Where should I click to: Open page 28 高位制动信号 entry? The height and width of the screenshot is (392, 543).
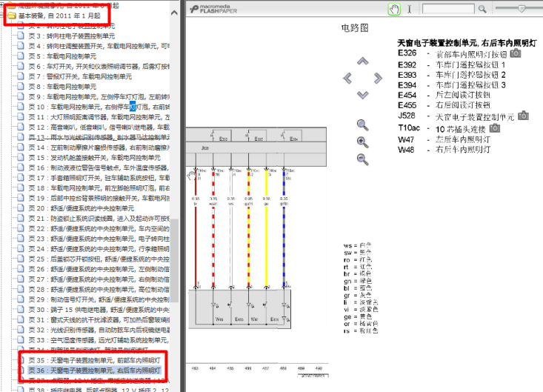[99, 289]
